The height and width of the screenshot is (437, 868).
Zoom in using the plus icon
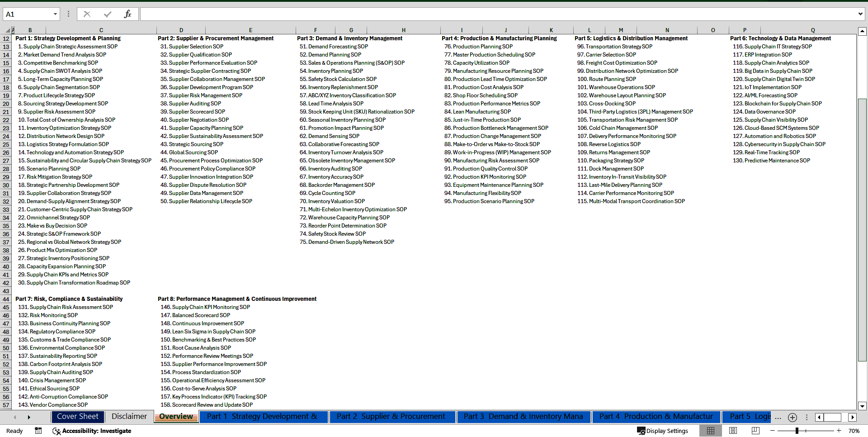(x=839, y=431)
